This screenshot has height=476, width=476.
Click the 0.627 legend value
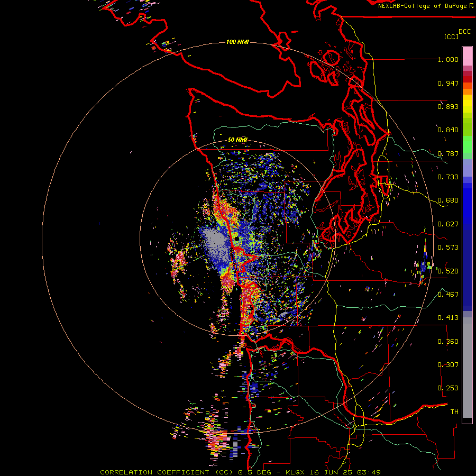(448, 224)
